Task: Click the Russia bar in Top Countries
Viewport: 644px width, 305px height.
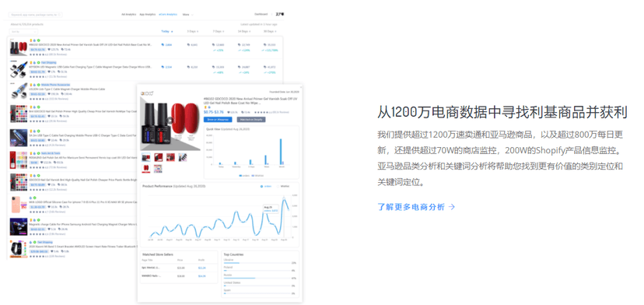Action: coord(257,278)
